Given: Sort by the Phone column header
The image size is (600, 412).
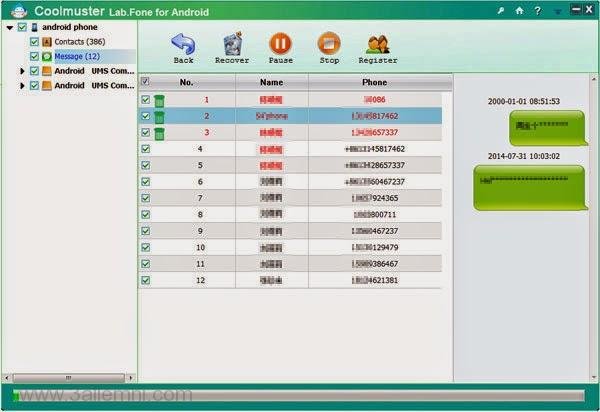Looking at the screenshot, I should 373,82.
